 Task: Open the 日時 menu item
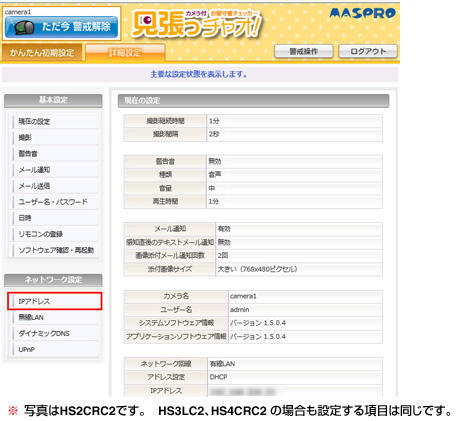54,218
